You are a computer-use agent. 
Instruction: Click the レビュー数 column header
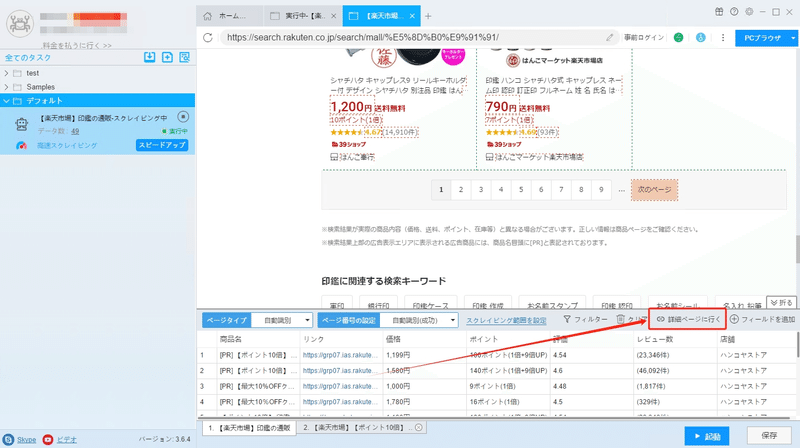coord(676,339)
